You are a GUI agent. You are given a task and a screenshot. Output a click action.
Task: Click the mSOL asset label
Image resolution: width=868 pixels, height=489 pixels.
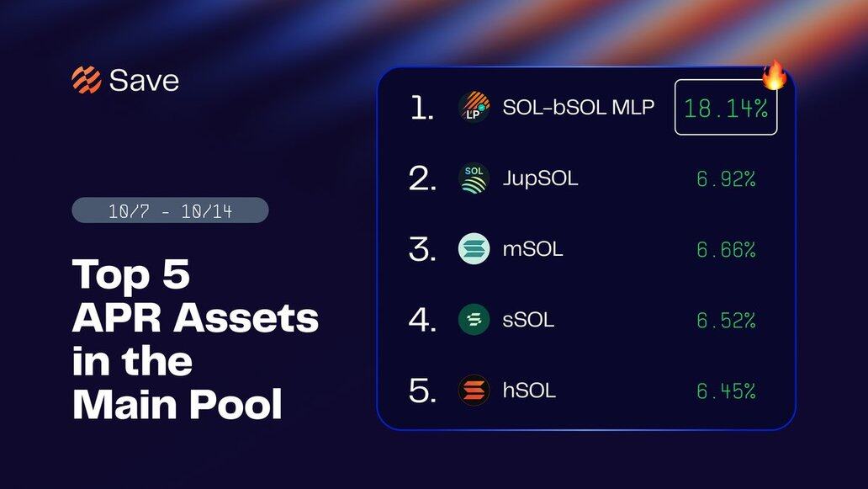tap(532, 249)
